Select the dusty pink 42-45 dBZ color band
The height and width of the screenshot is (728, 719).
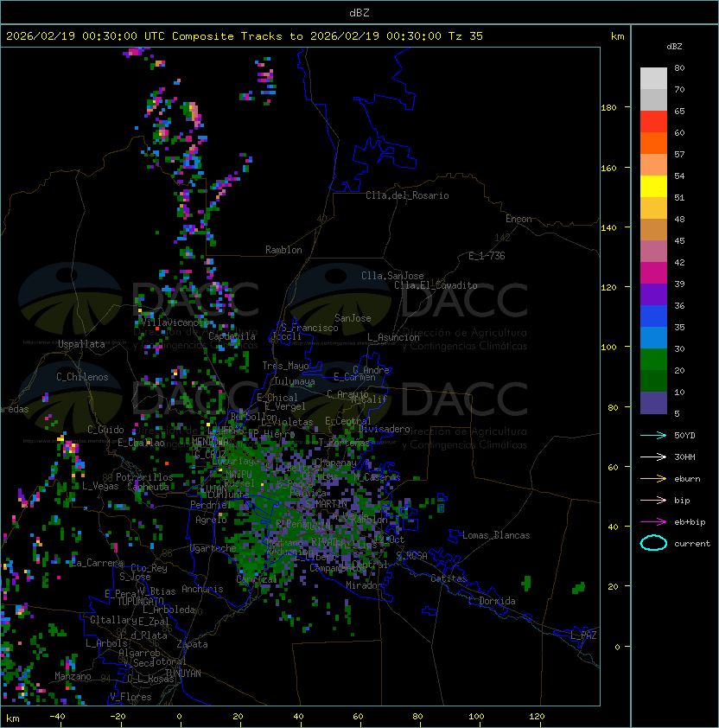coord(653,252)
